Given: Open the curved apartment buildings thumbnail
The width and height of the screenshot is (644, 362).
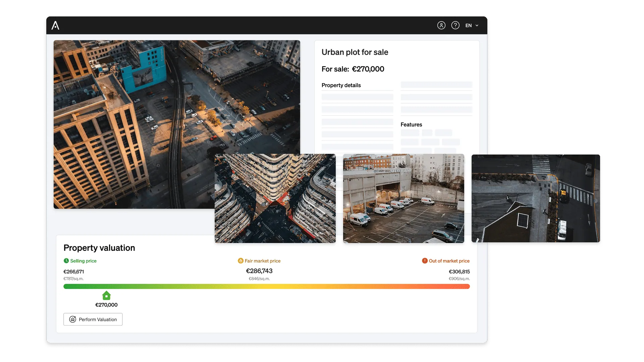Looking at the screenshot, I should [x=275, y=198].
